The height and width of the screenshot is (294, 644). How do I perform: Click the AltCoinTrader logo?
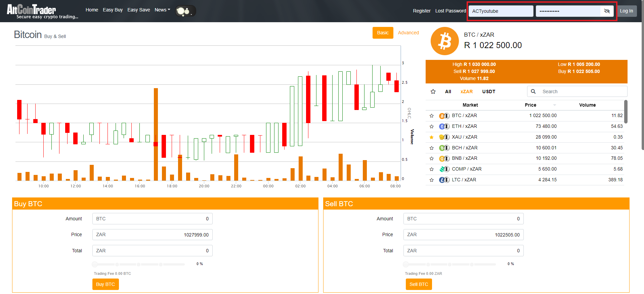[42, 11]
